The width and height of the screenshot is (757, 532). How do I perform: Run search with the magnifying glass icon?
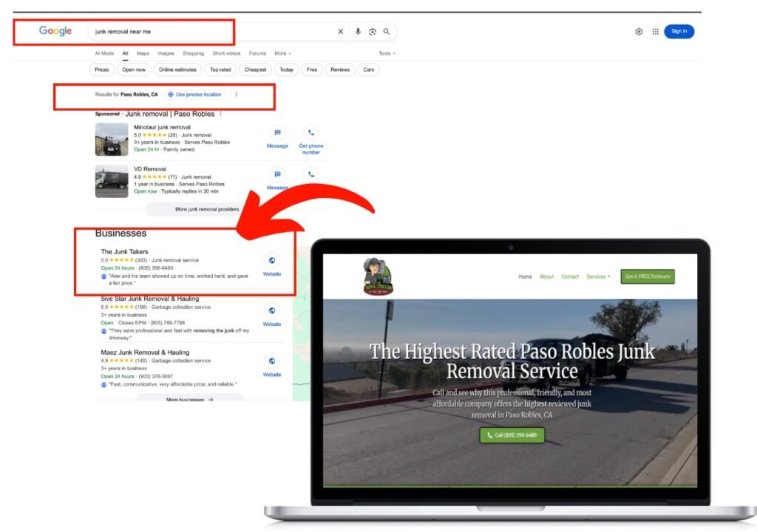coord(387,31)
